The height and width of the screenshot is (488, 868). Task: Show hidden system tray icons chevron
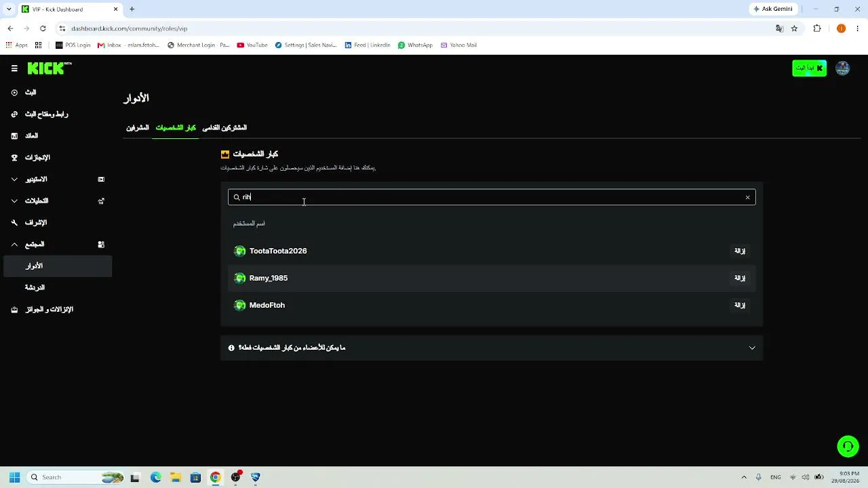[744, 477]
